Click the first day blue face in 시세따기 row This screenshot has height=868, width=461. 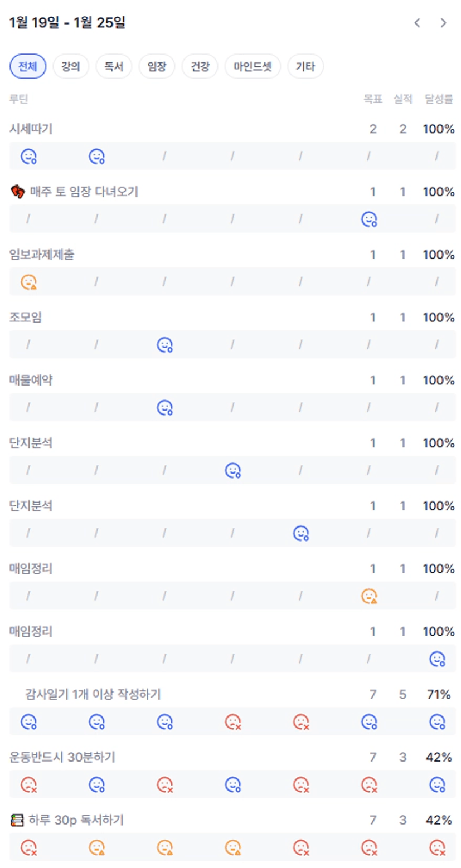coord(28,157)
